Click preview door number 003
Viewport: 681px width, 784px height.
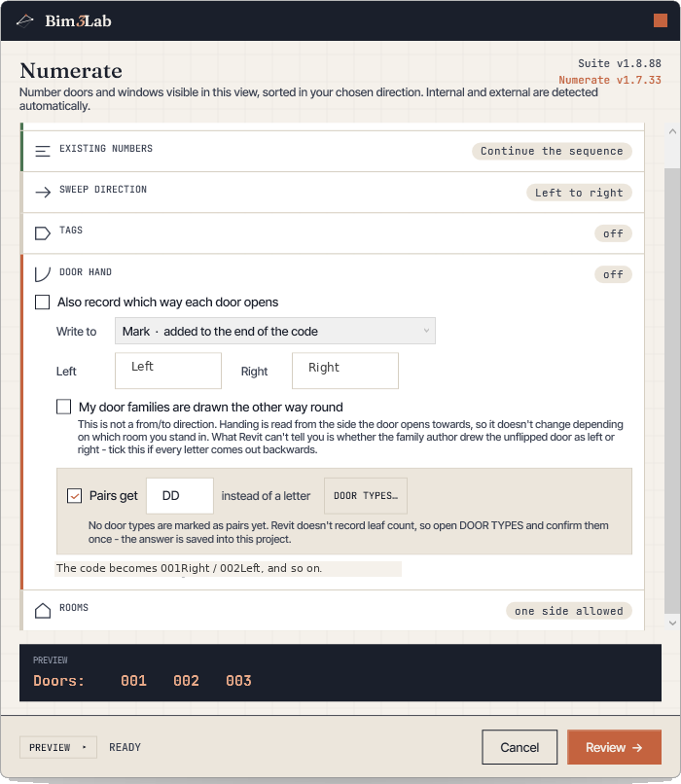(x=238, y=681)
